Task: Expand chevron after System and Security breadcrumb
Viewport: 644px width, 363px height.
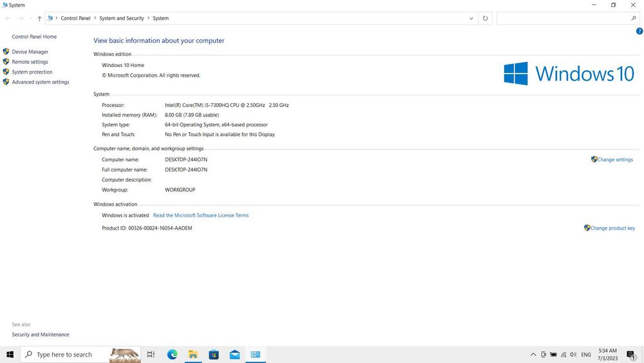Action: [x=149, y=18]
